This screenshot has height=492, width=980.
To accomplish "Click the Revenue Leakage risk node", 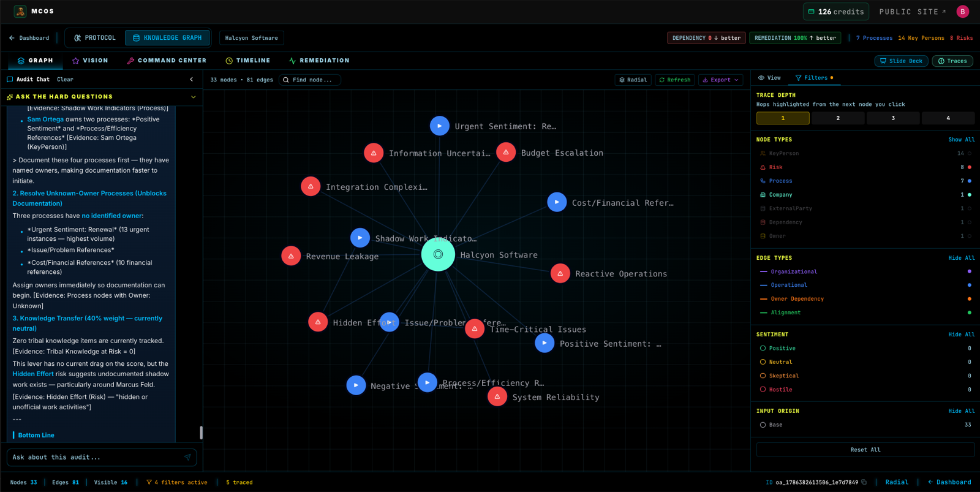I will pyautogui.click(x=291, y=256).
